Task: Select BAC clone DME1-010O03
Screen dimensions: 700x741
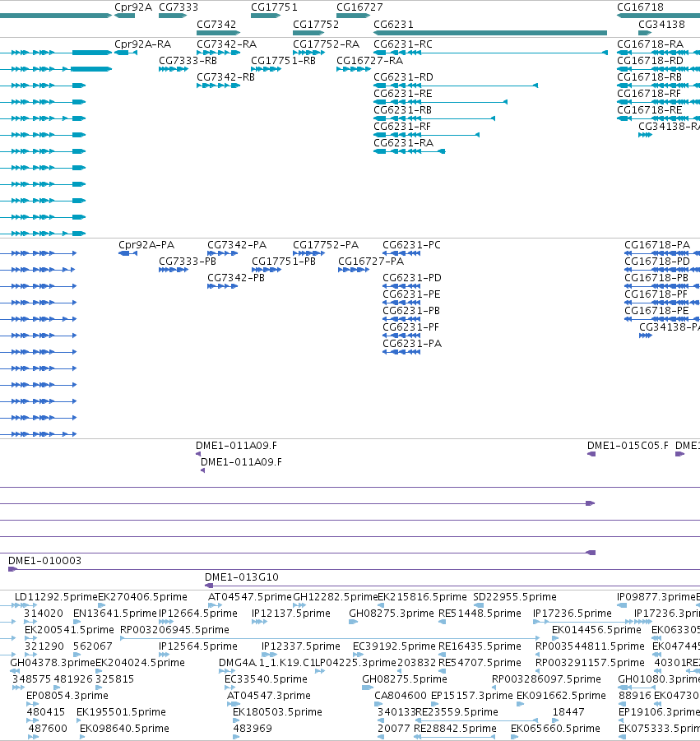Action: coord(44,561)
